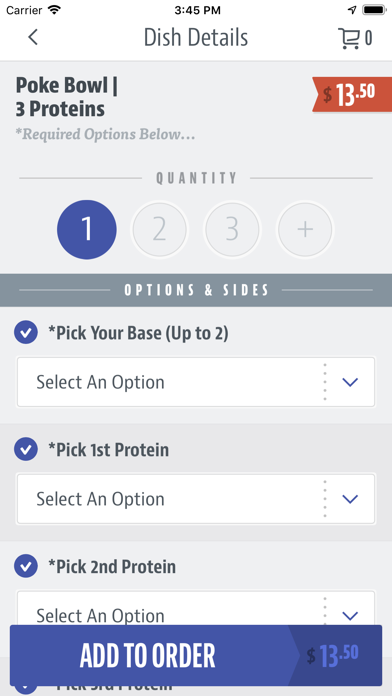
Task: Expand the Pick Your Base dropdown arrow
Action: (350, 382)
